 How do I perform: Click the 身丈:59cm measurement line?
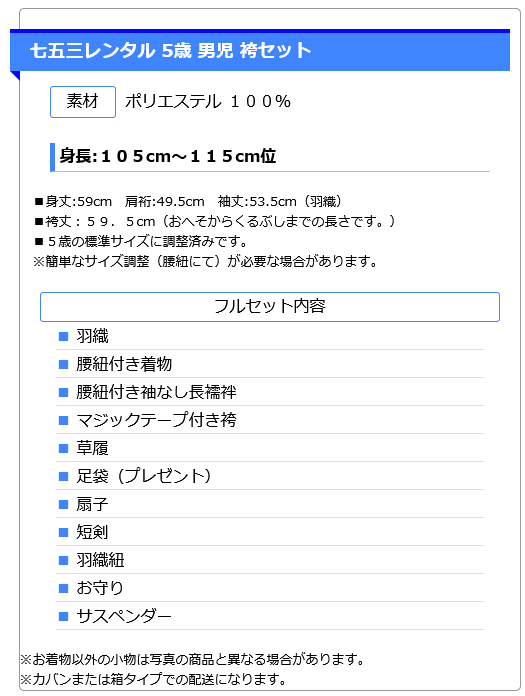tap(188, 202)
